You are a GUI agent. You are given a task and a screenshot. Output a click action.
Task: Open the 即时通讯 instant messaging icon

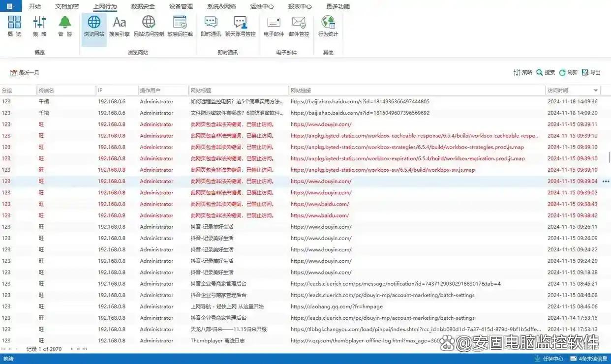tap(211, 27)
